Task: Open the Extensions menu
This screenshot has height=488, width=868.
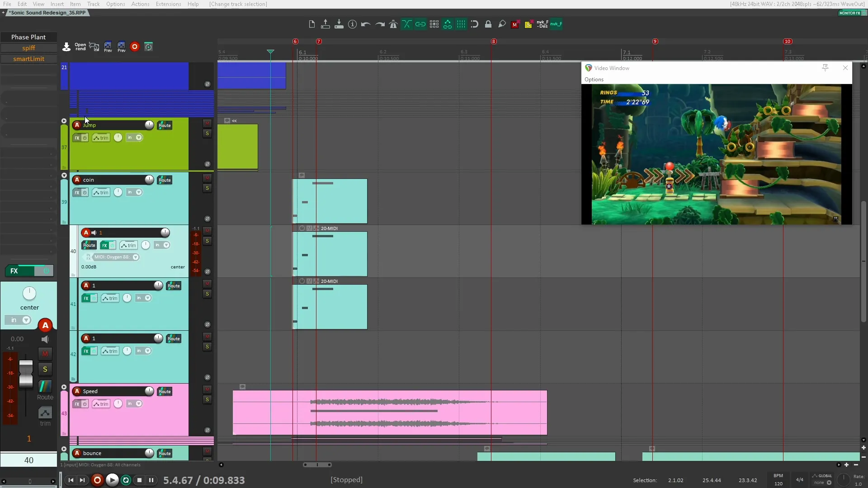Action: tap(168, 4)
